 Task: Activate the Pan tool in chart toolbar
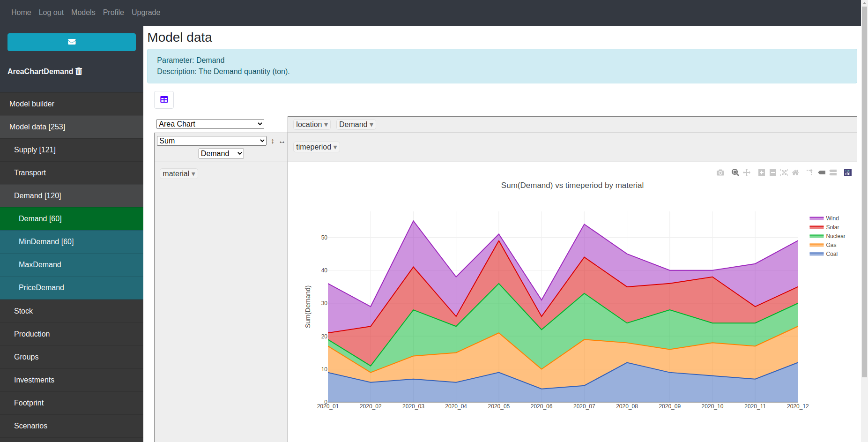747,172
